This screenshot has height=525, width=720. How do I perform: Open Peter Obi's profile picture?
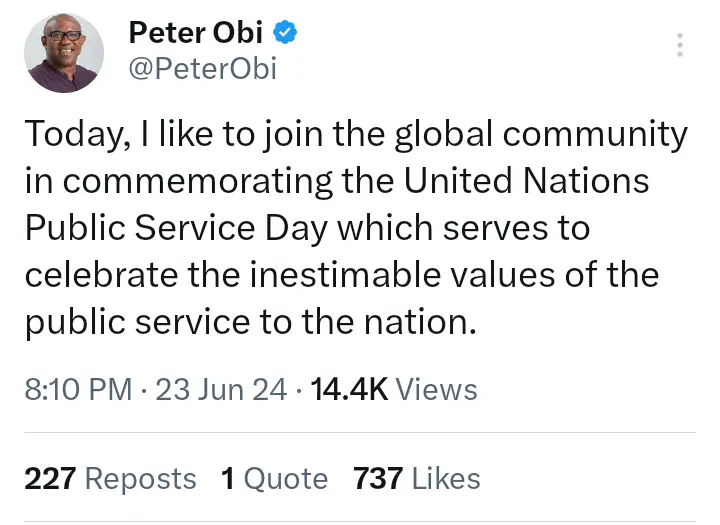coord(64,53)
